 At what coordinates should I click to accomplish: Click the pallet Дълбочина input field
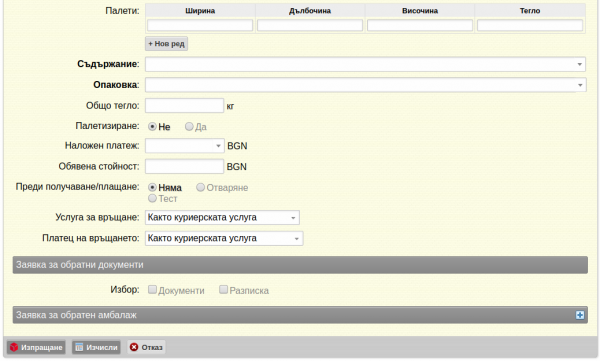click(x=310, y=25)
